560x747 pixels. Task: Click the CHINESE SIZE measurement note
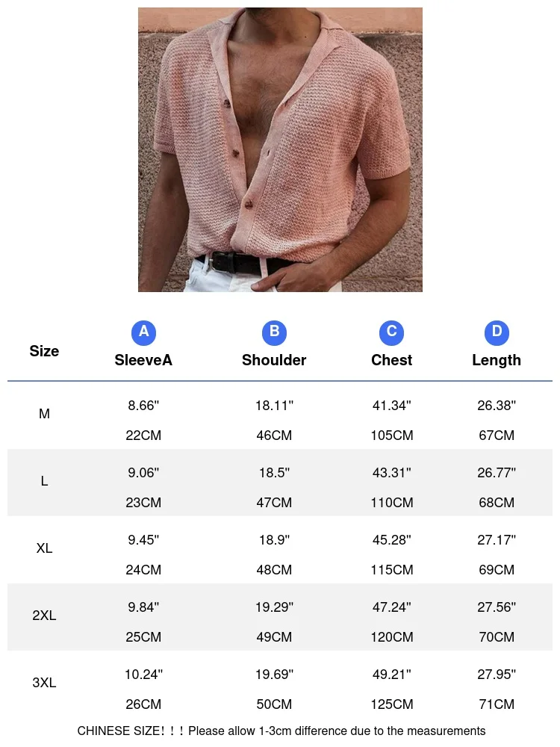(281, 731)
